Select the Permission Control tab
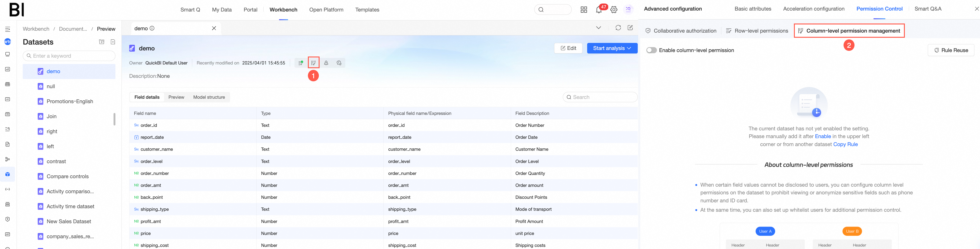Image resolution: width=980 pixels, height=249 pixels. click(x=879, y=9)
